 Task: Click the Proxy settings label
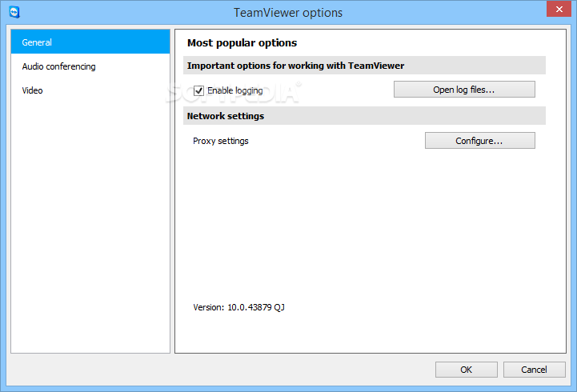point(221,142)
